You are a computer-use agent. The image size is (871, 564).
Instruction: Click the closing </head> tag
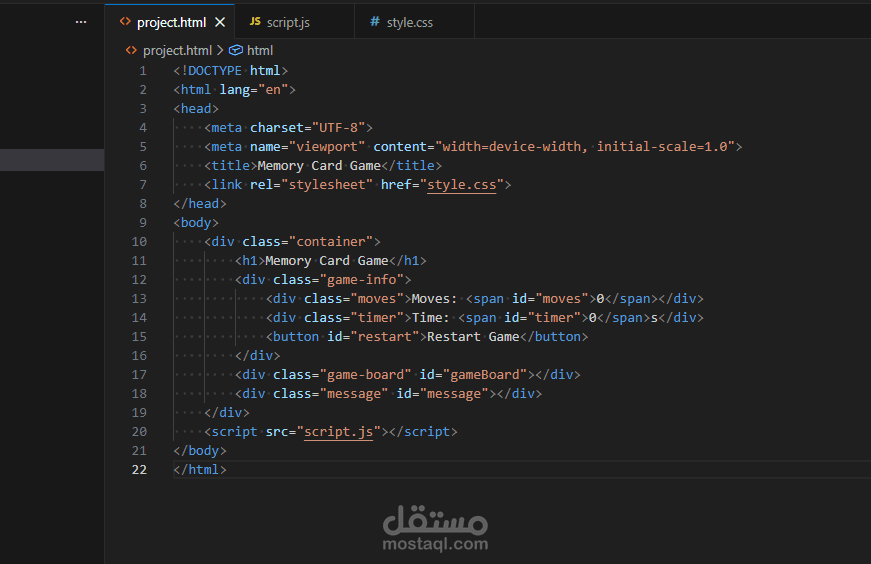tap(200, 204)
